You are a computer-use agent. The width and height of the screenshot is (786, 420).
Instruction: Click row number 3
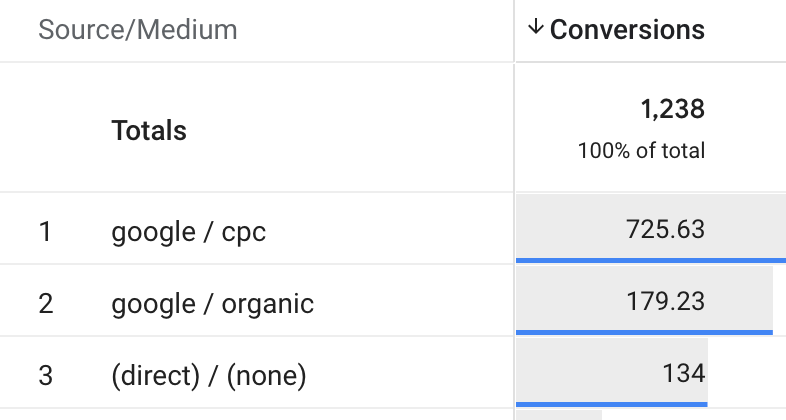46,375
